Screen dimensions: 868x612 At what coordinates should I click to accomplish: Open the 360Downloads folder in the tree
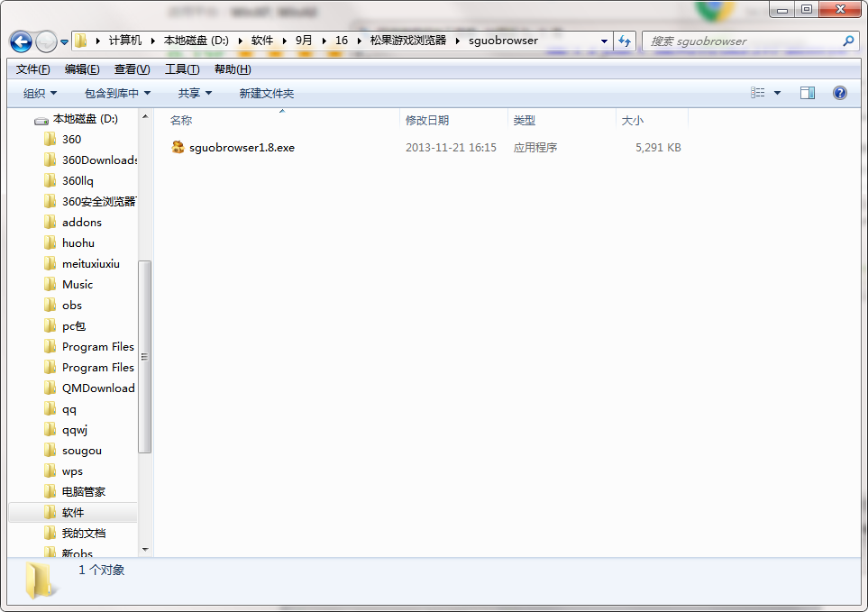(x=100, y=160)
